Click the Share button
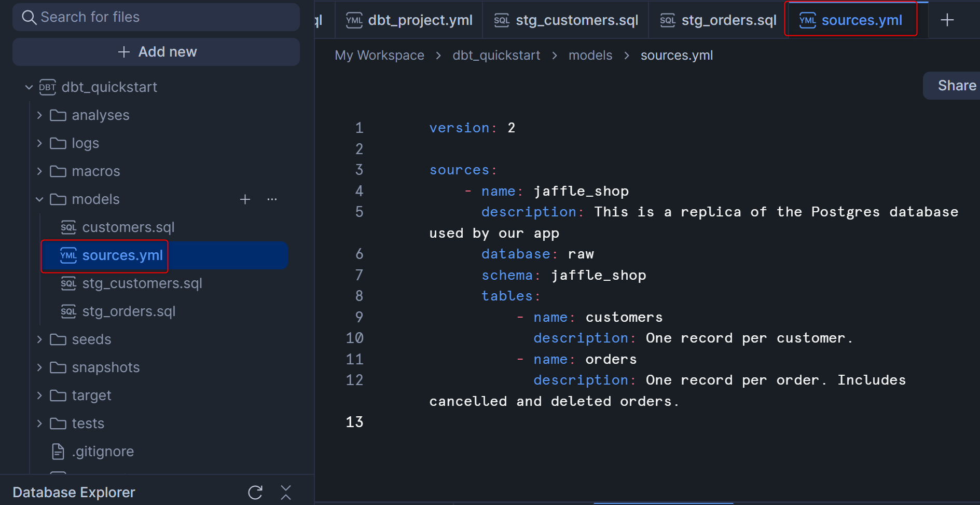Viewport: 980px width, 505px height. (x=956, y=86)
